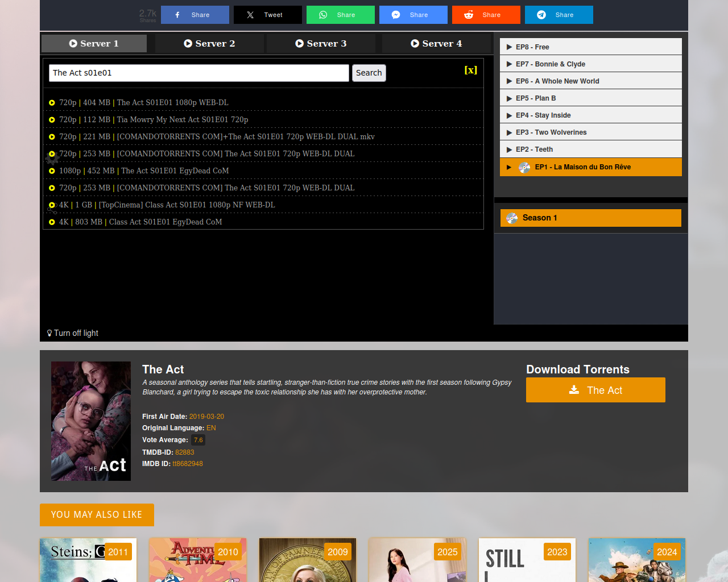Click play arrow on EP8 row

click(x=510, y=47)
